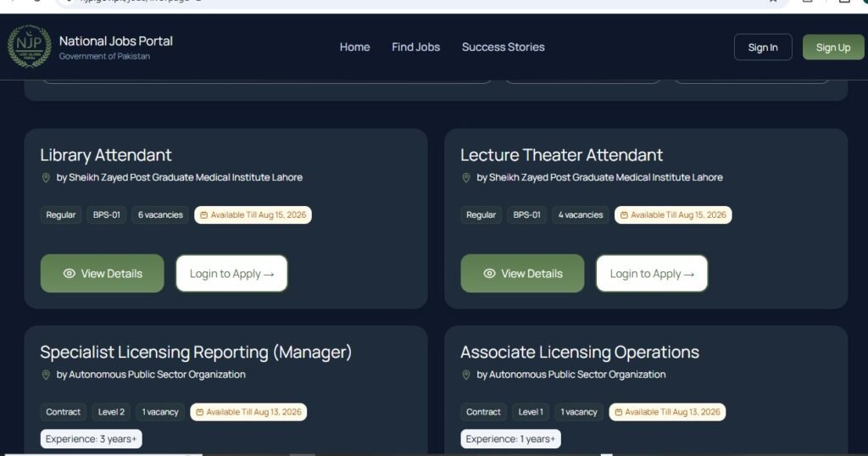Click BPS-01 tag on Lecture Theater Attendant
Viewport: 868px width, 456px height.
coord(526,214)
